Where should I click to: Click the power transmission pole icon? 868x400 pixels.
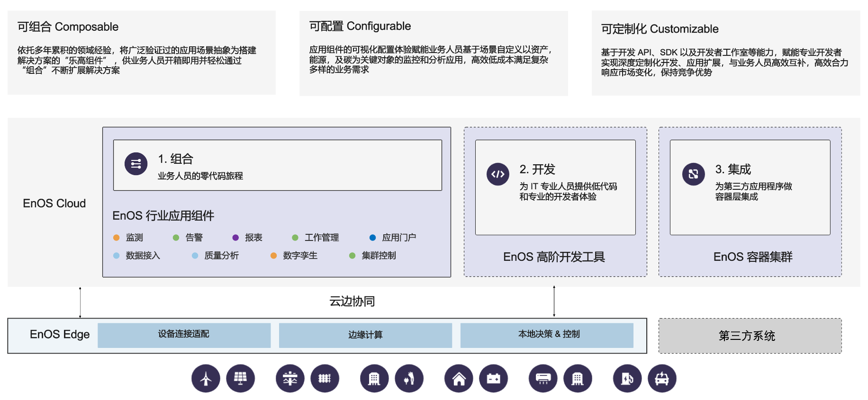click(x=290, y=379)
